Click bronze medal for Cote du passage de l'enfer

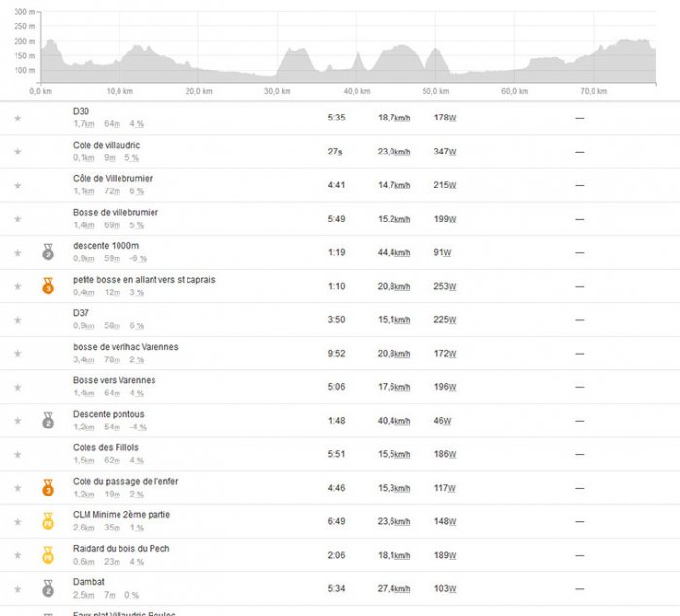click(49, 488)
